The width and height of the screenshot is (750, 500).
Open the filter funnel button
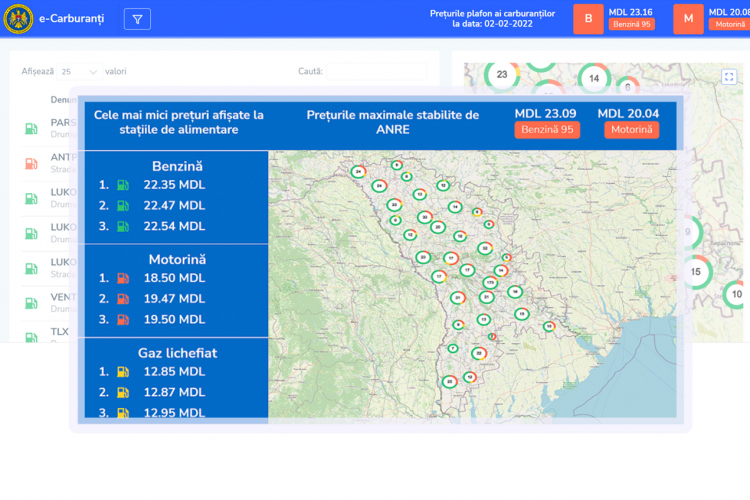click(x=138, y=19)
